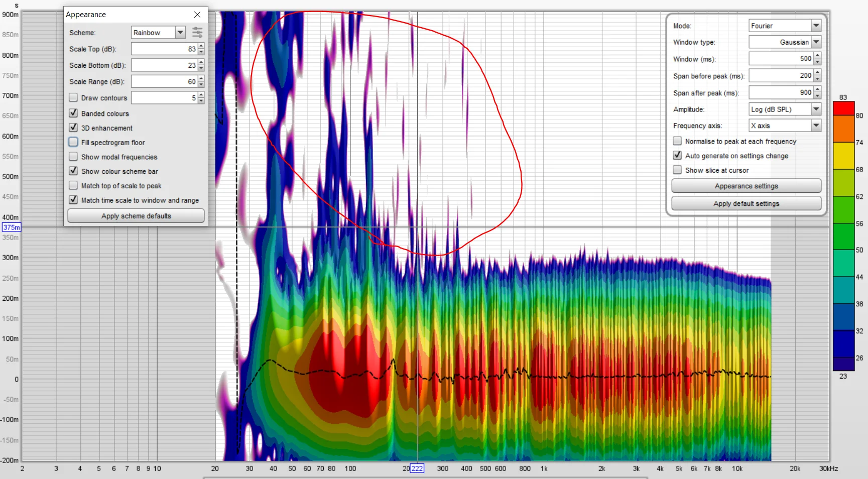Increase Span after peak with up arrow
The image size is (868, 479).
tap(817, 89)
